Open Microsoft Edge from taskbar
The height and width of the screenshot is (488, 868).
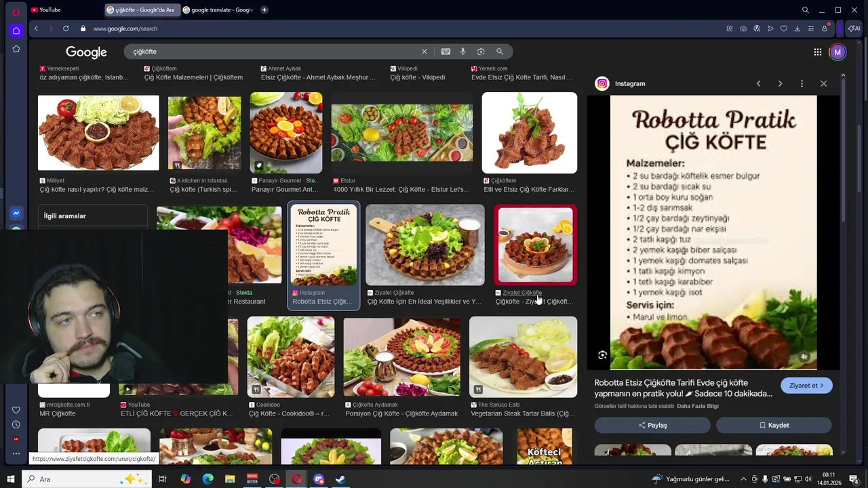pyautogui.click(x=208, y=479)
